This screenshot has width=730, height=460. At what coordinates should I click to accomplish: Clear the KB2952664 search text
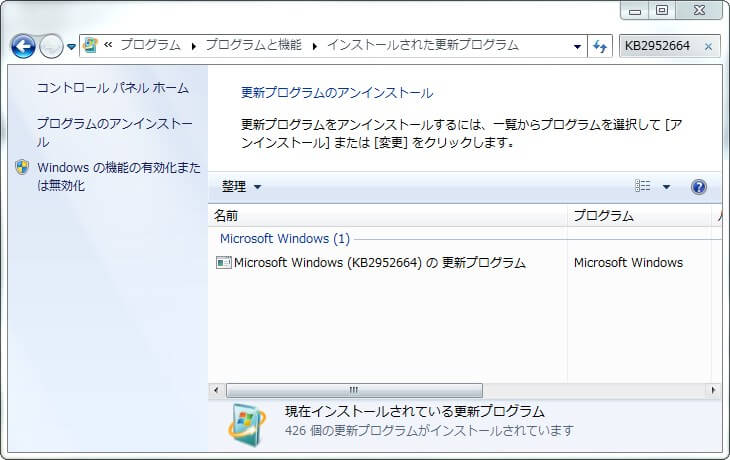(708, 47)
